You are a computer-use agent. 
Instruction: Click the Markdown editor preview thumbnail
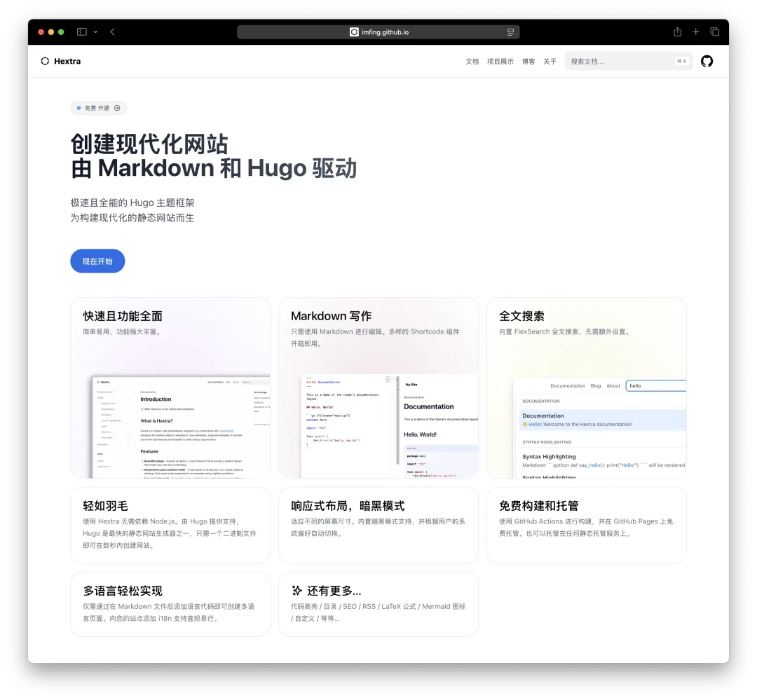389,426
